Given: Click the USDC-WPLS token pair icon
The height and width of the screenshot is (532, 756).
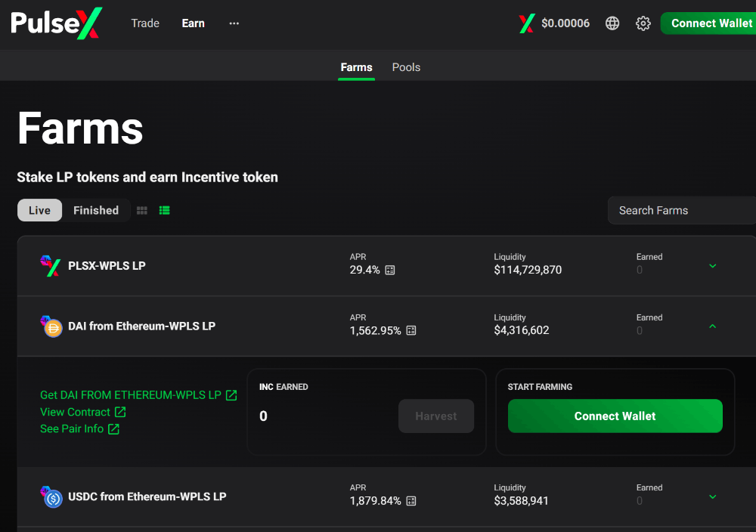Looking at the screenshot, I should [51, 496].
